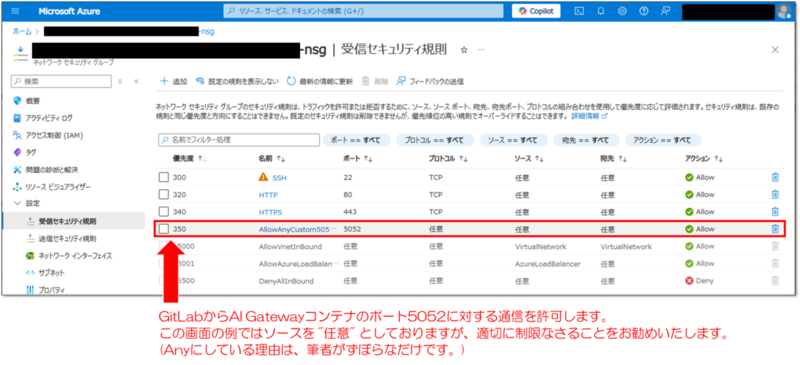
Task: Open the Azure portal hamburger menu
Action: tap(15, 11)
